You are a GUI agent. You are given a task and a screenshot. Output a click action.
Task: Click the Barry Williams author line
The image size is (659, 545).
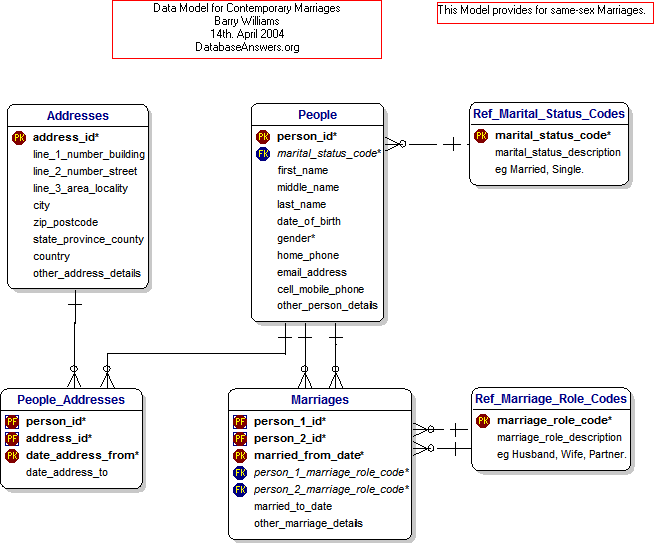point(247,21)
